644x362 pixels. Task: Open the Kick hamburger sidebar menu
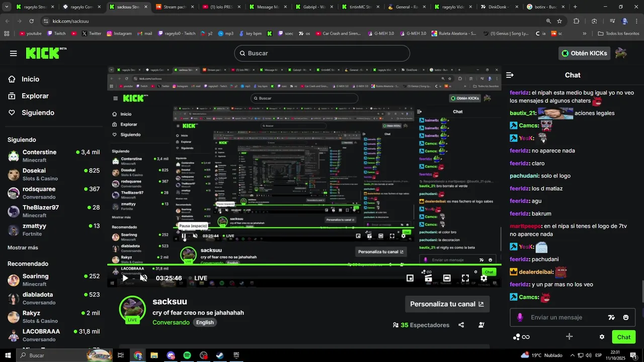click(14, 53)
